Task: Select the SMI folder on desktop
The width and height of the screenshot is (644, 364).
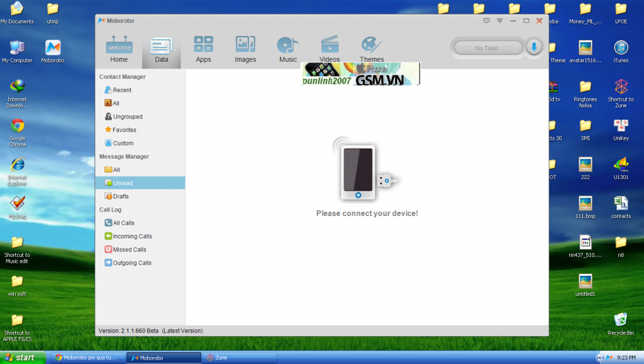Action: pyautogui.click(x=586, y=130)
